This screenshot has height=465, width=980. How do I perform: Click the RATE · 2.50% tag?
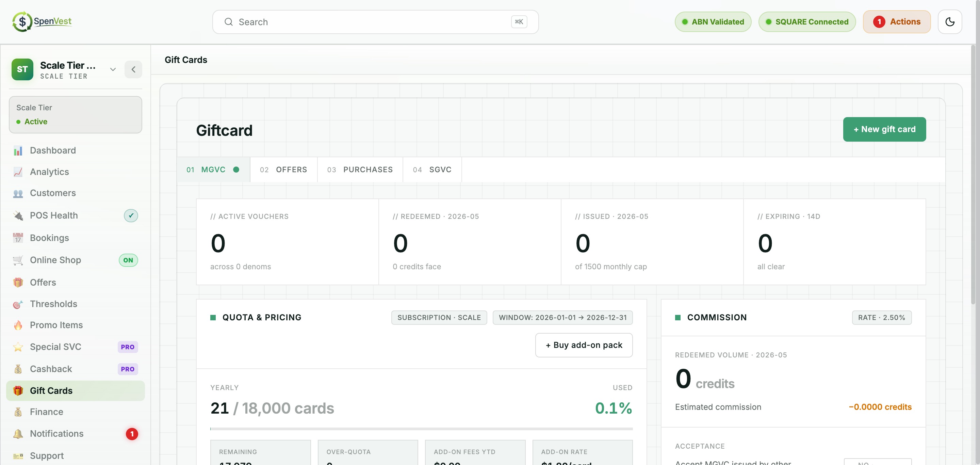click(x=881, y=318)
